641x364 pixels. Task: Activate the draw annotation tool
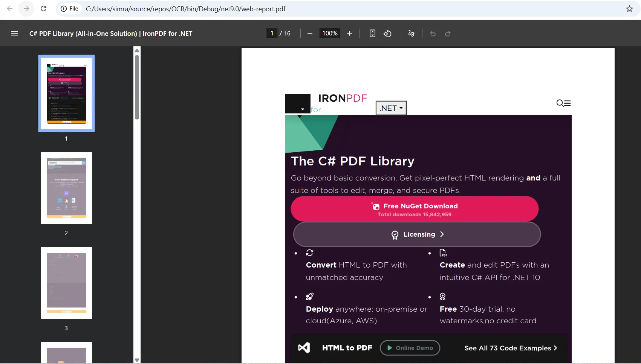412,34
